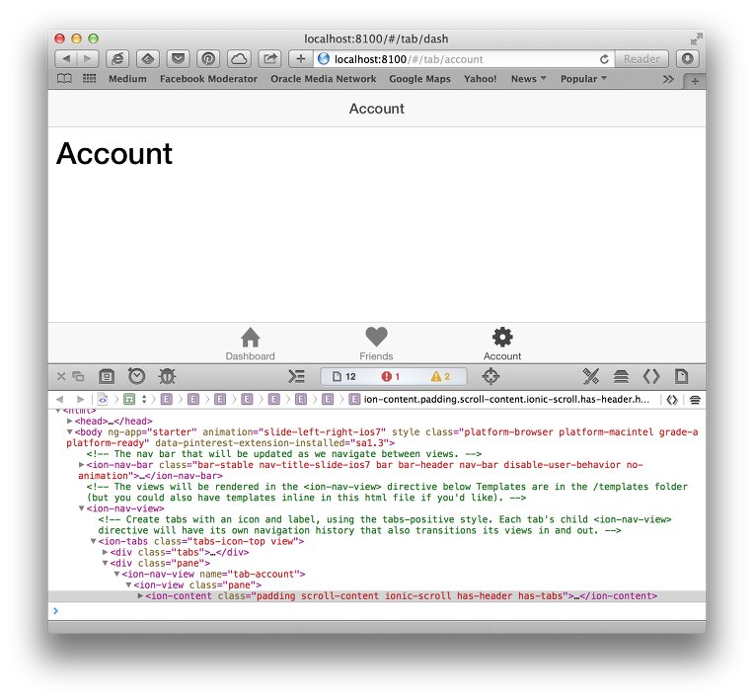Open Safari Downloads button

pyautogui.click(x=687, y=59)
